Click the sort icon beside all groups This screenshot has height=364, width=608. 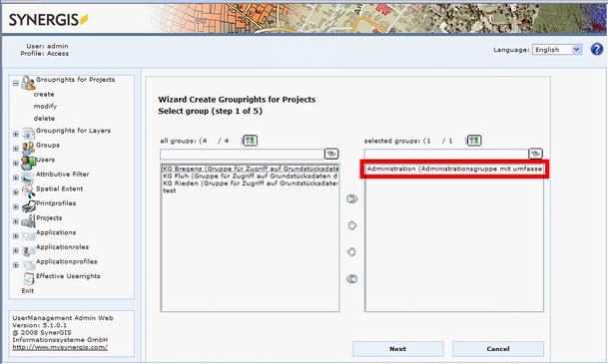point(251,141)
